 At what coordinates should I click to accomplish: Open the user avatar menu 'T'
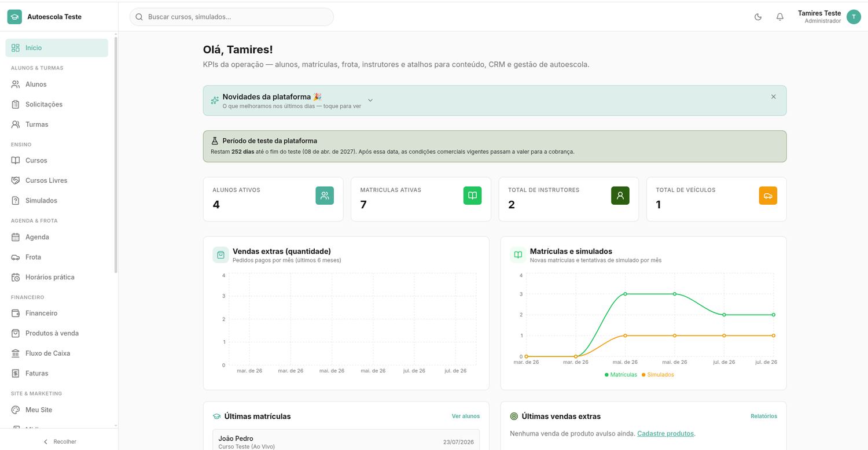click(x=854, y=17)
